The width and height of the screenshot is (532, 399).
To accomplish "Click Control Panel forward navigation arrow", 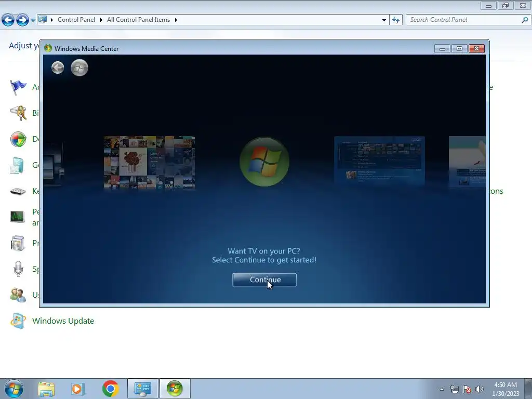I will (x=22, y=20).
